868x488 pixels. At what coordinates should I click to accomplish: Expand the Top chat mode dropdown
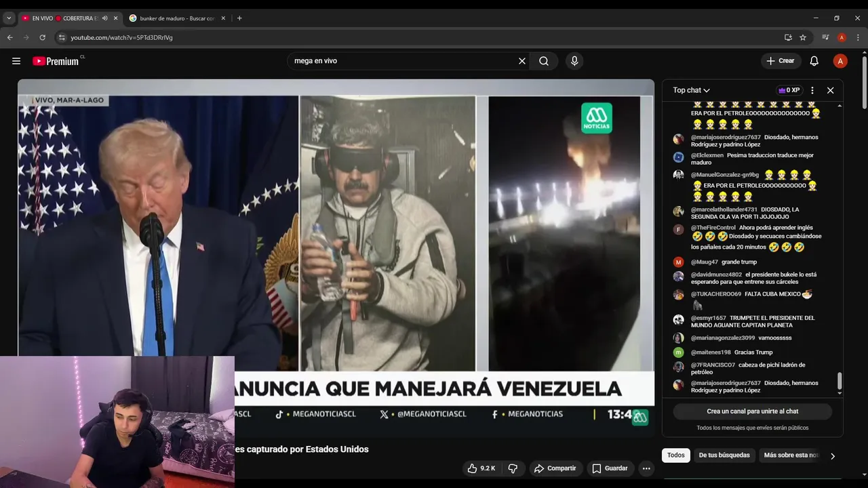coord(691,90)
